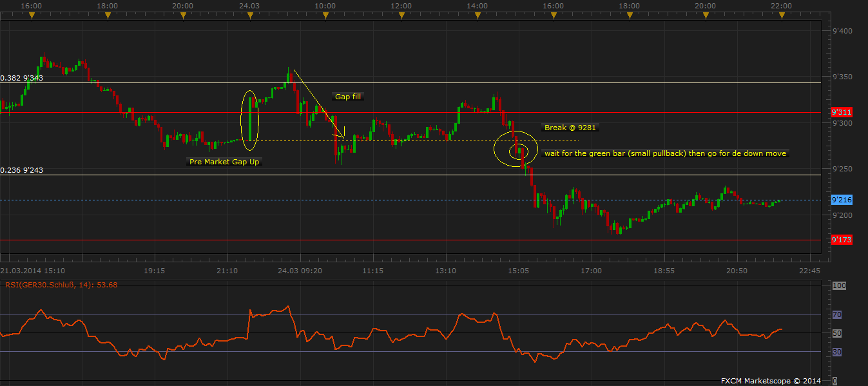Click the '24.03 09:20' time axis label

click(300, 271)
